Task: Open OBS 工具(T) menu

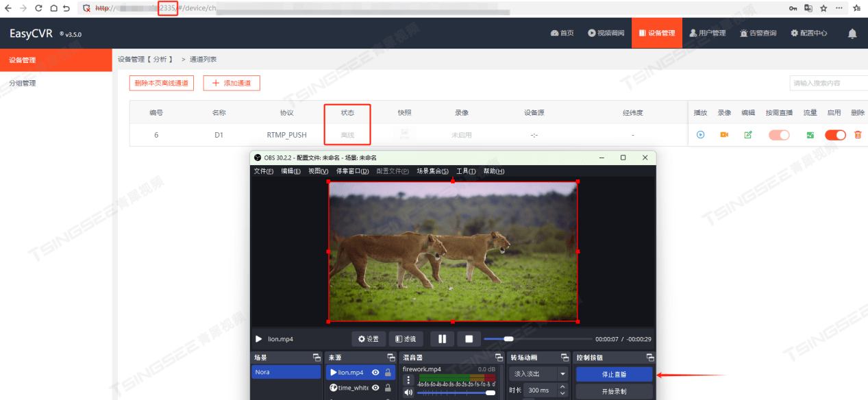Action: tap(466, 171)
